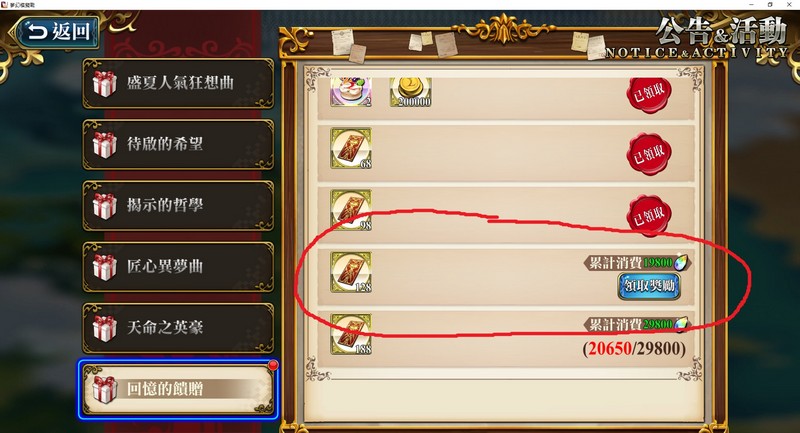Go back with the 返回 button

pos(57,32)
